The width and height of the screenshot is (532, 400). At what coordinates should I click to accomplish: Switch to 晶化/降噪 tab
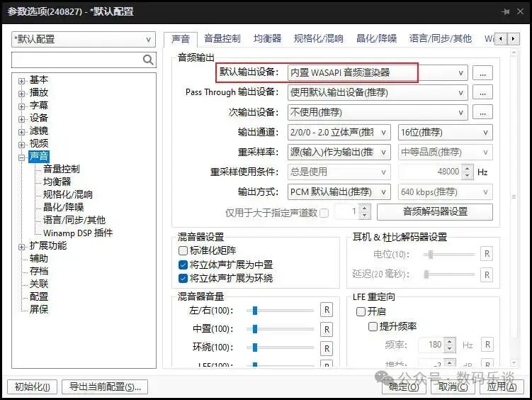pos(377,39)
